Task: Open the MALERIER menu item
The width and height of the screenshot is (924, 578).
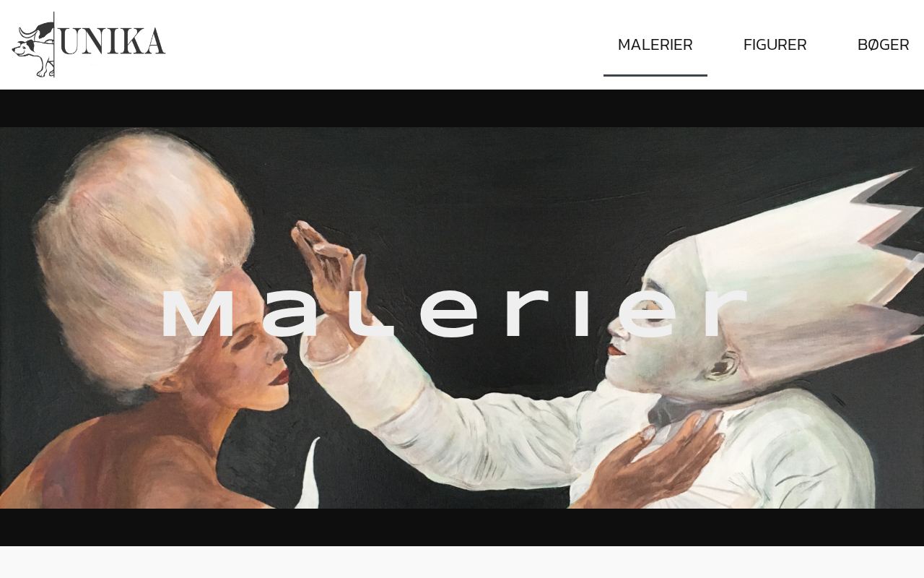Action: (655, 45)
